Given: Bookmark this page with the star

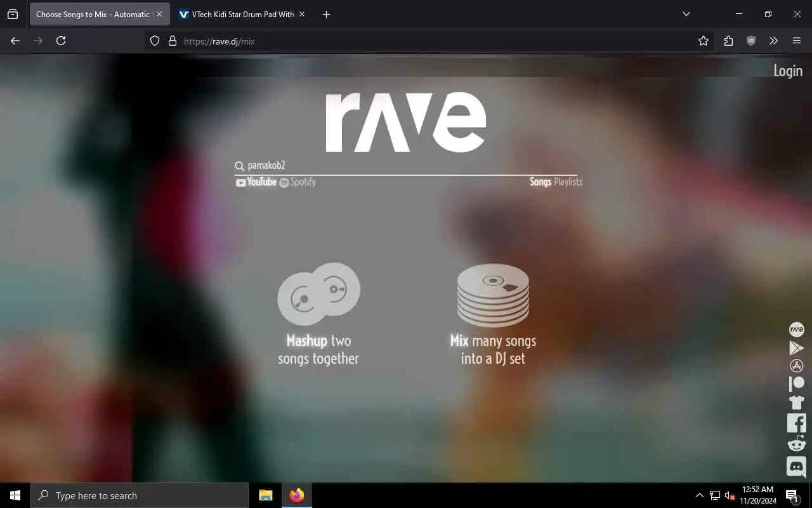Looking at the screenshot, I should point(704,41).
